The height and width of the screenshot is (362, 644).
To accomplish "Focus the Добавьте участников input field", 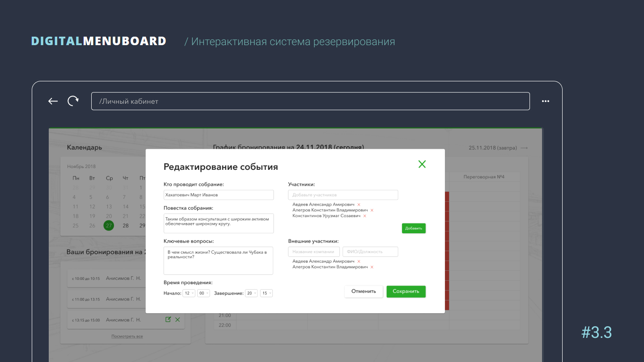I will pos(343,195).
